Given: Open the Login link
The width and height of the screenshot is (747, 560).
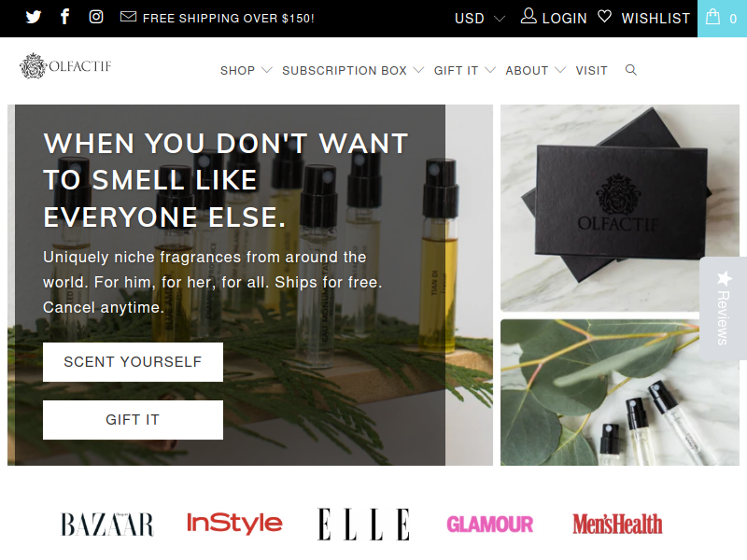Looking at the screenshot, I should coord(553,18).
